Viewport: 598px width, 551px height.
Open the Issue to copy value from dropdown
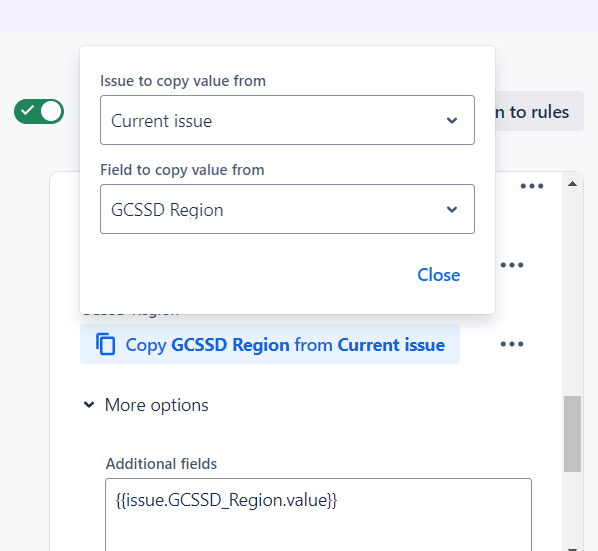point(287,120)
